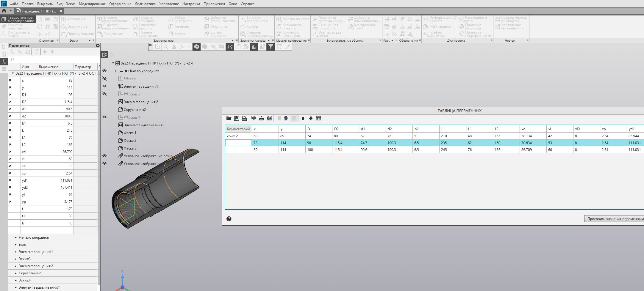Screen dimensions: 644x291
Task: Move selected row down arrow
Action: (x=311, y=118)
